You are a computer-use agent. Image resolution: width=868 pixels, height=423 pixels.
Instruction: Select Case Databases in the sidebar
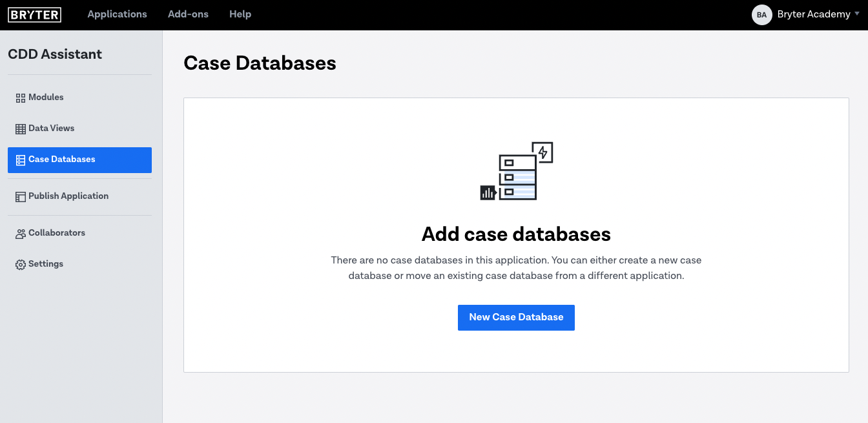point(79,160)
